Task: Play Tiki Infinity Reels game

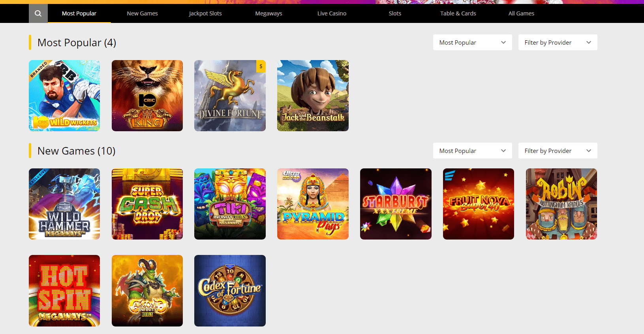Action: tap(230, 204)
